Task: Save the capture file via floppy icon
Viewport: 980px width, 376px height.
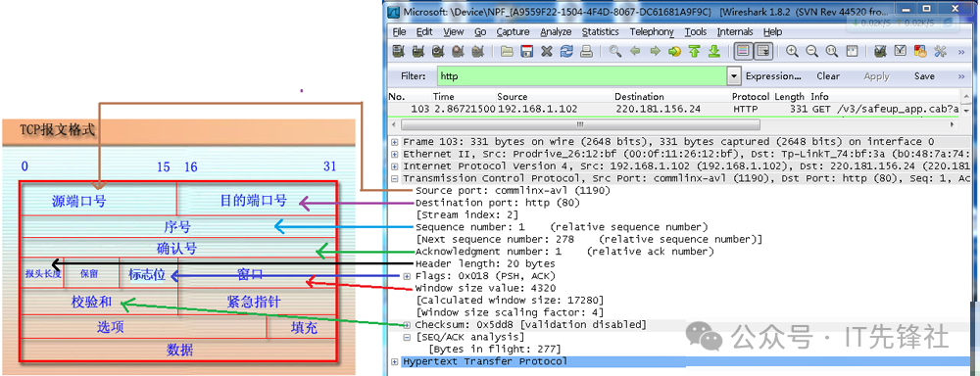Action: click(527, 52)
